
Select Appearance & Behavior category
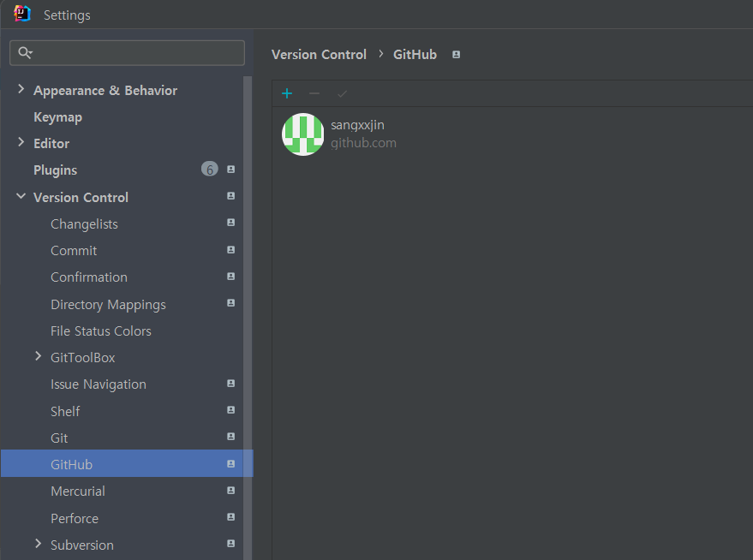pyautogui.click(x=105, y=91)
